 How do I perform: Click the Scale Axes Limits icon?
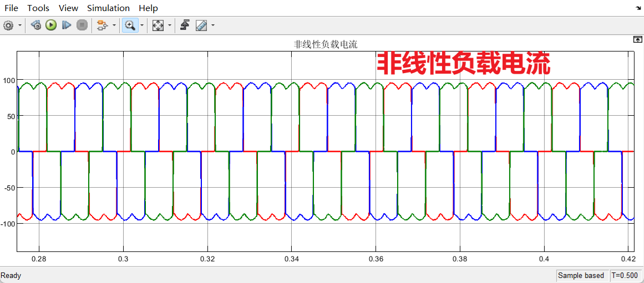158,25
